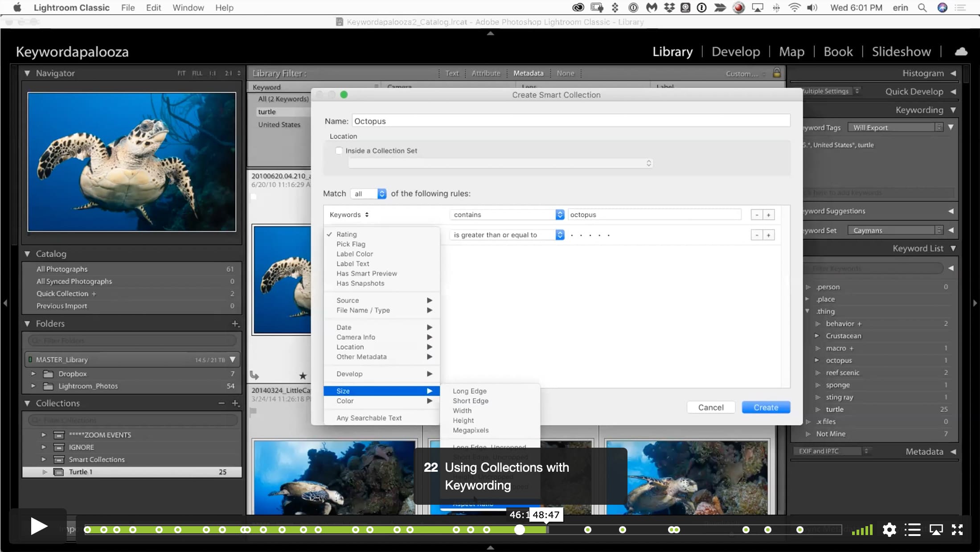This screenshot has height=552, width=980.
Task: Open the collection set chooser dropdown
Action: (501, 163)
